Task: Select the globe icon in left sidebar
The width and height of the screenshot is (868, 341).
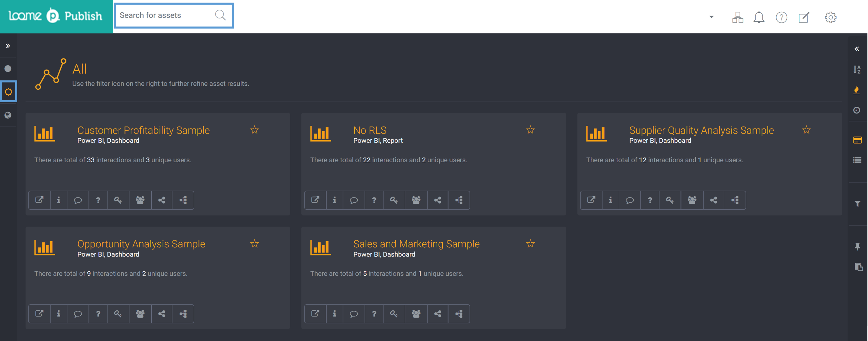Action: (8, 115)
